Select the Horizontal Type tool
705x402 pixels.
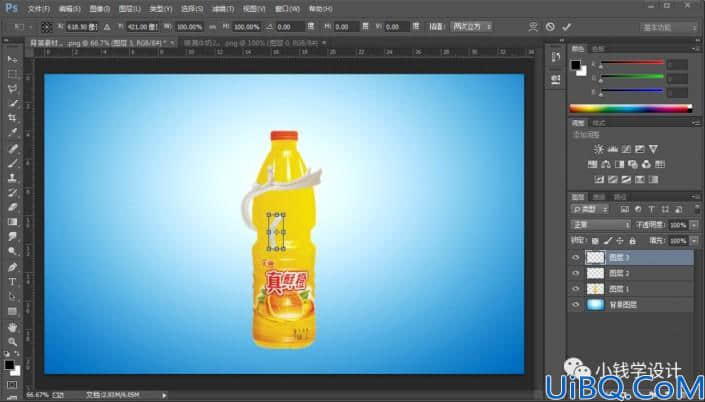coord(12,282)
